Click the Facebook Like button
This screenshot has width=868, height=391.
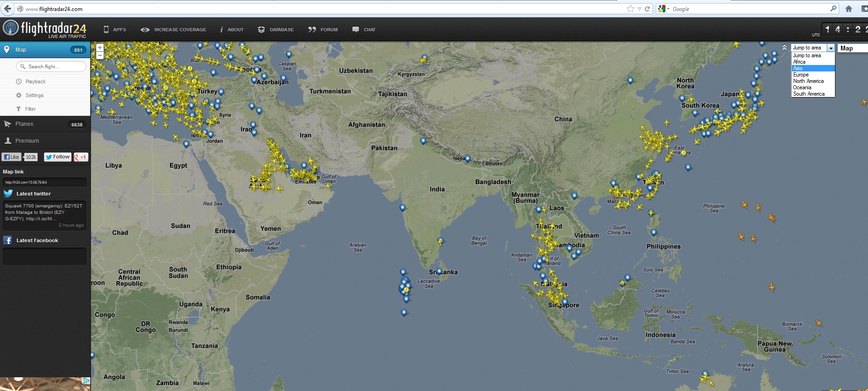point(11,157)
